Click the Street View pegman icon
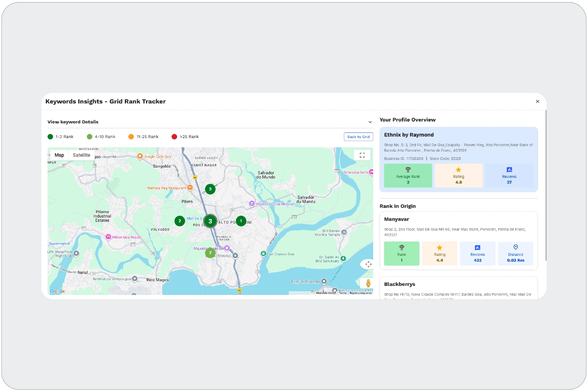This screenshot has width=588, height=392. tap(368, 283)
